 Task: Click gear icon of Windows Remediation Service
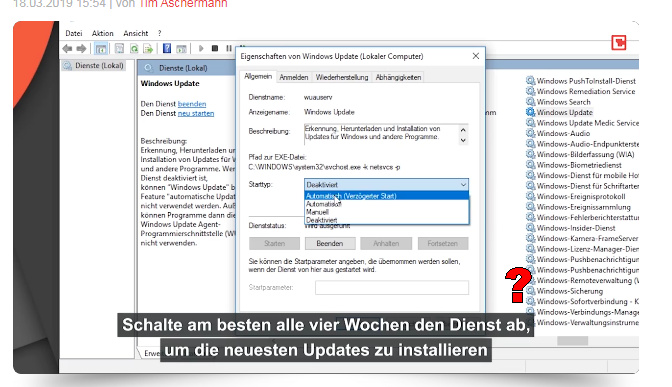click(x=531, y=91)
